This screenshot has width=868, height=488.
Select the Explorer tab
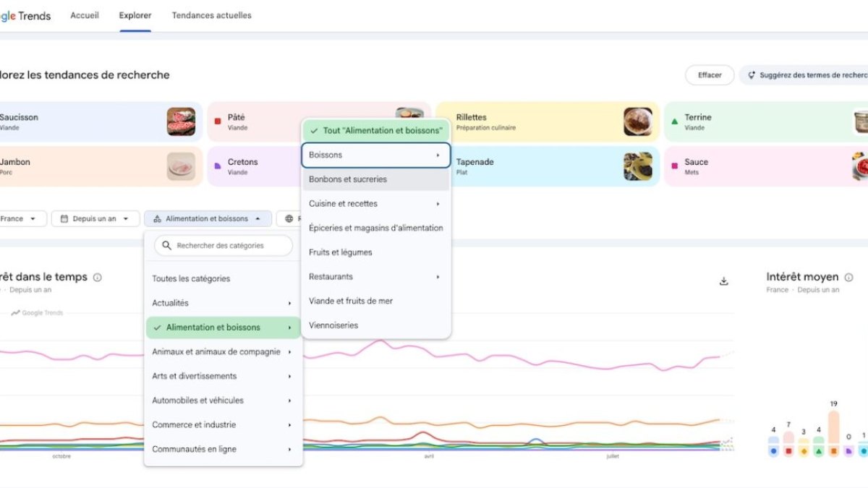135,15
